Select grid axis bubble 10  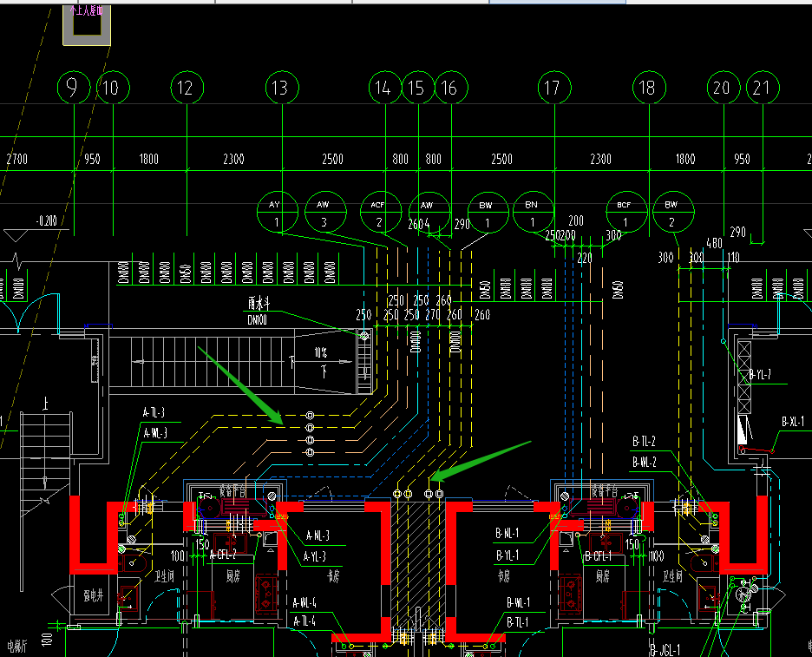coord(113,88)
